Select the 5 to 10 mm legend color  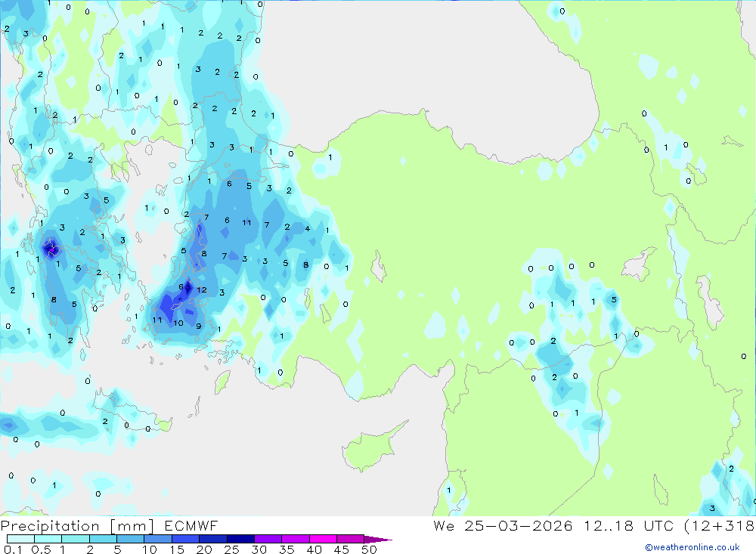pyautogui.click(x=130, y=539)
